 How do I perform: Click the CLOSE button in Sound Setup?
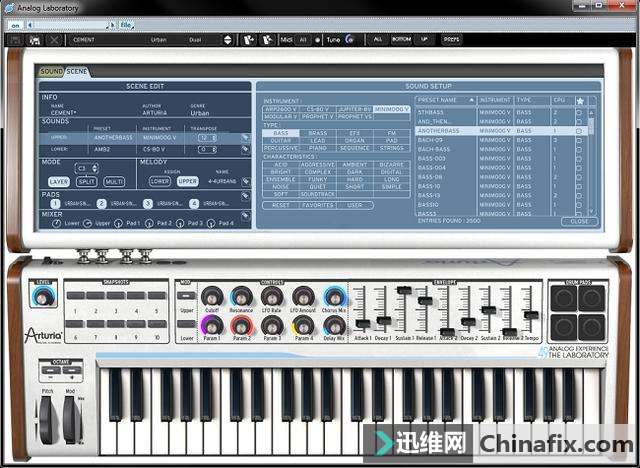580,222
